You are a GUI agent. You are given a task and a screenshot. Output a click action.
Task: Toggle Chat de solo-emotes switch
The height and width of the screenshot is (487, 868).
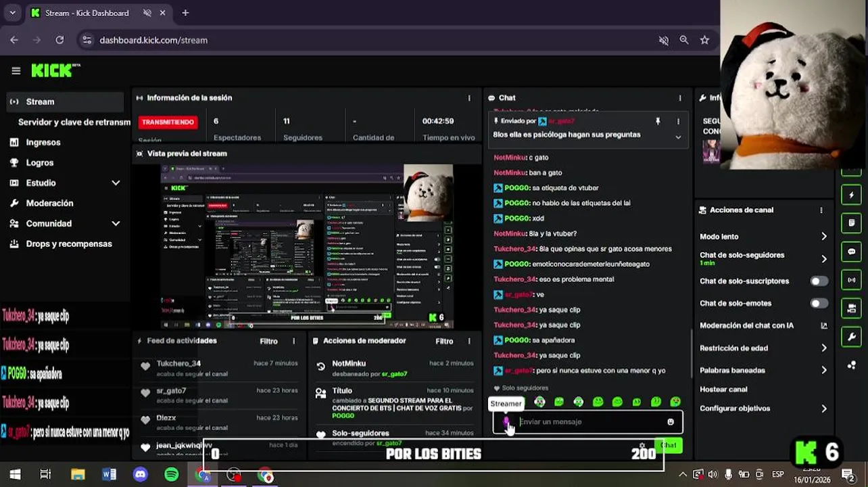coord(819,303)
